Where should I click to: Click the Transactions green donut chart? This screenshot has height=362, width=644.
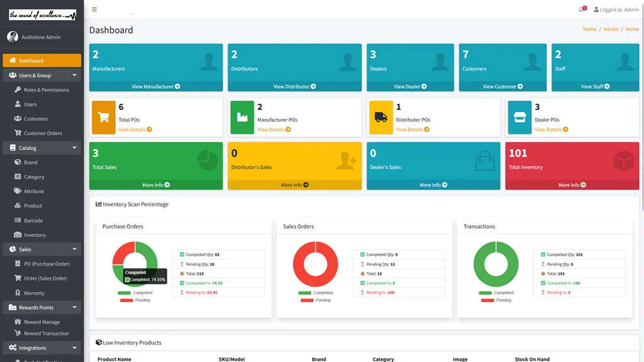point(496,264)
